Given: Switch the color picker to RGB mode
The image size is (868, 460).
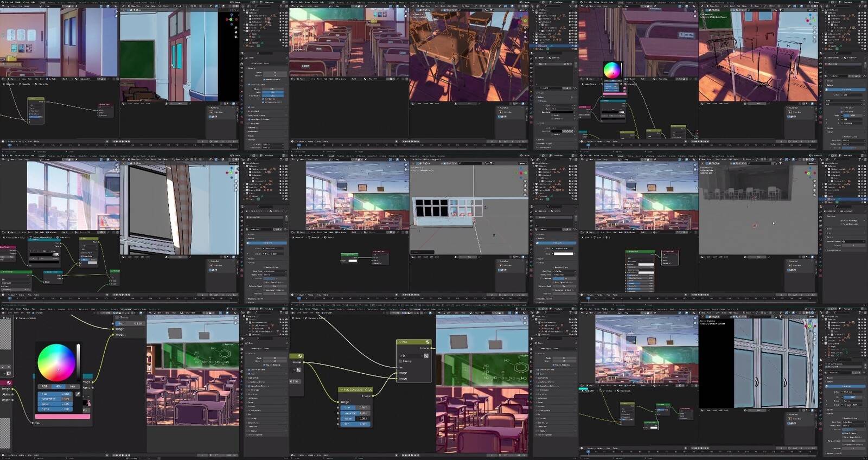Looking at the screenshot, I should [x=44, y=386].
